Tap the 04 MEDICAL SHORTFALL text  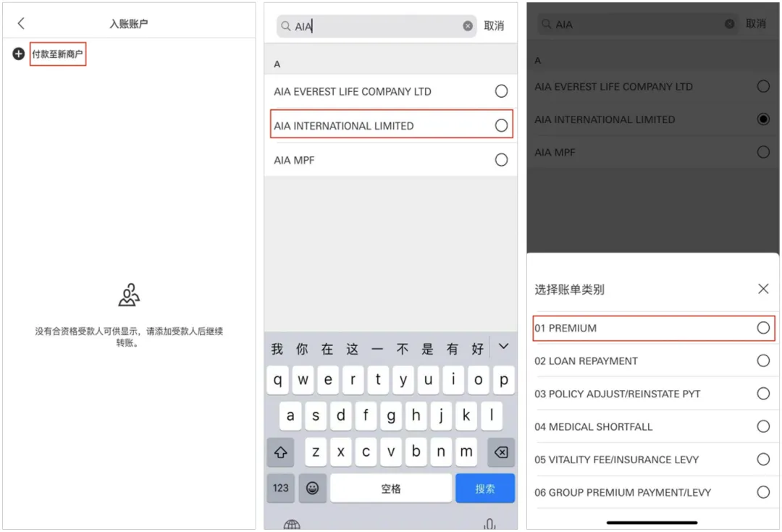[594, 427]
